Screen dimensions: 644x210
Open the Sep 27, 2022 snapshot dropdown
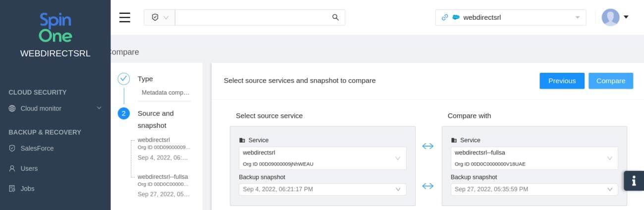click(x=535, y=189)
